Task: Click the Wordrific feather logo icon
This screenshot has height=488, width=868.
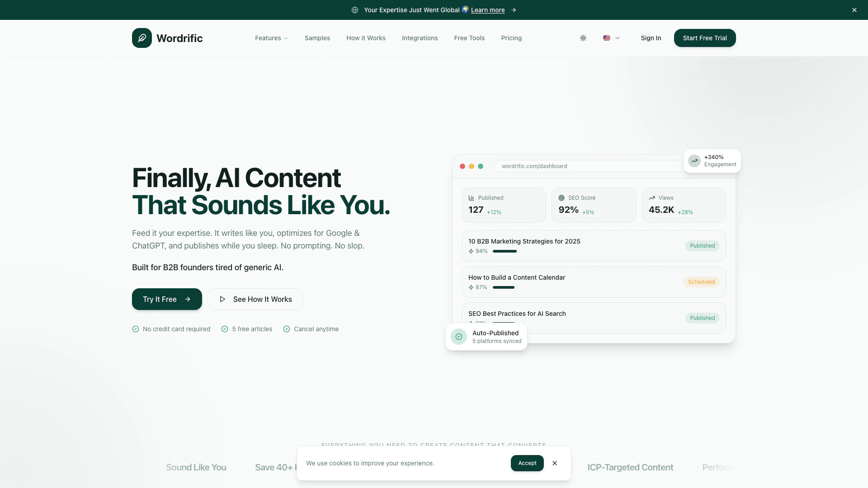Action: (142, 38)
